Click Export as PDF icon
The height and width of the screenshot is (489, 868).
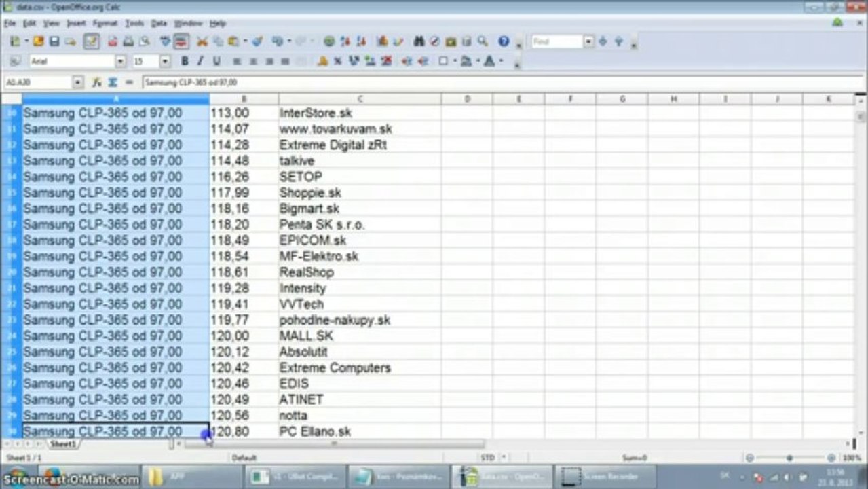pyautogui.click(x=113, y=41)
